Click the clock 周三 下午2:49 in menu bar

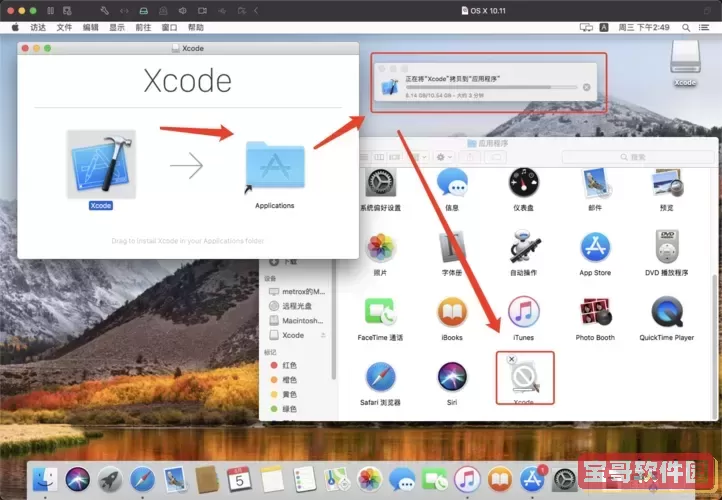coord(644,28)
